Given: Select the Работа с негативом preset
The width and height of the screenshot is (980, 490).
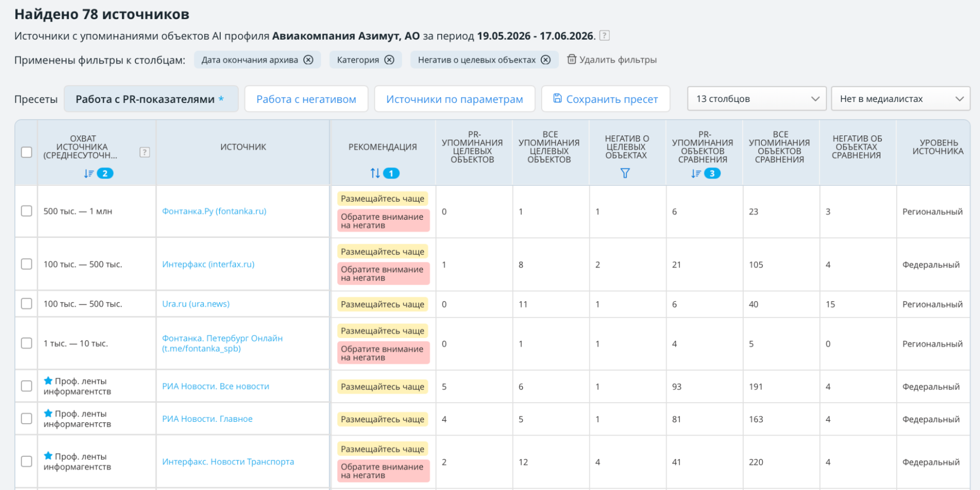Looking at the screenshot, I should (x=306, y=99).
